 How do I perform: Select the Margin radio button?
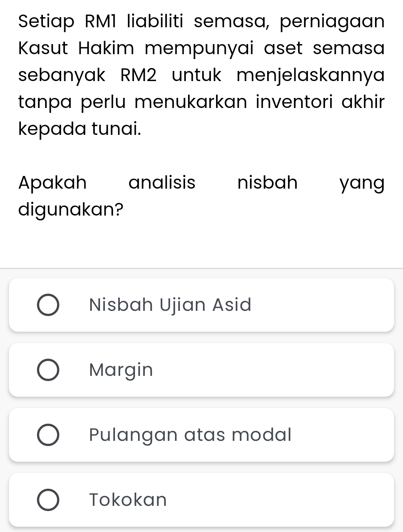point(48,370)
